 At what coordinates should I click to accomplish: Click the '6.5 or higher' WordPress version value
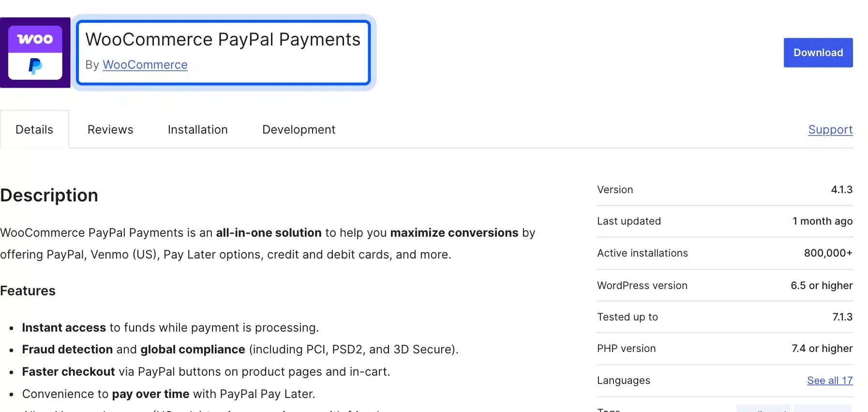(822, 286)
